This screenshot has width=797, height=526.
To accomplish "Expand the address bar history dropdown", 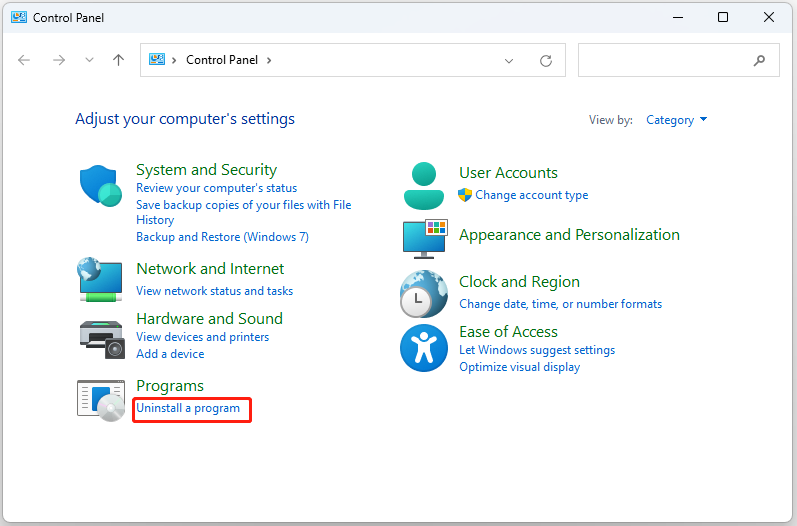I will coord(509,61).
